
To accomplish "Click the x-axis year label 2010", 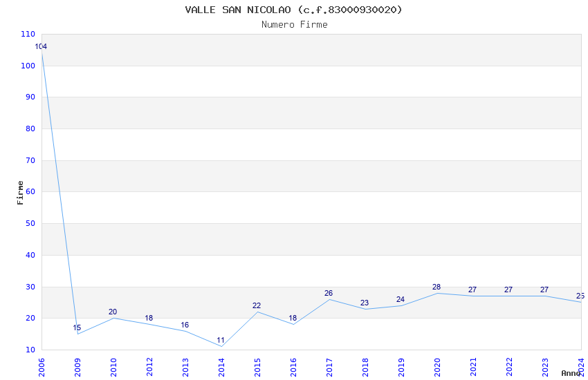I will (x=113, y=368).
